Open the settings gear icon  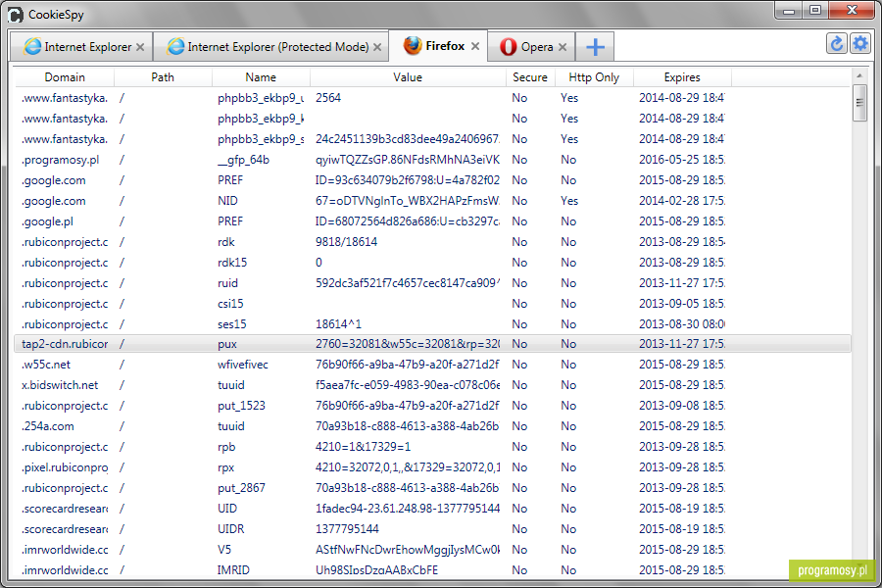pyautogui.click(x=860, y=44)
